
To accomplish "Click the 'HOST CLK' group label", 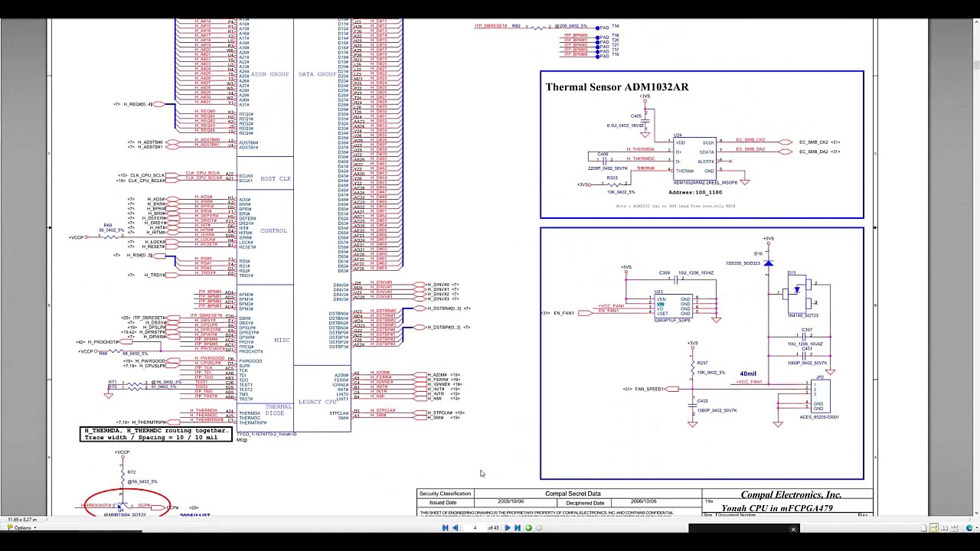I will click(276, 179).
